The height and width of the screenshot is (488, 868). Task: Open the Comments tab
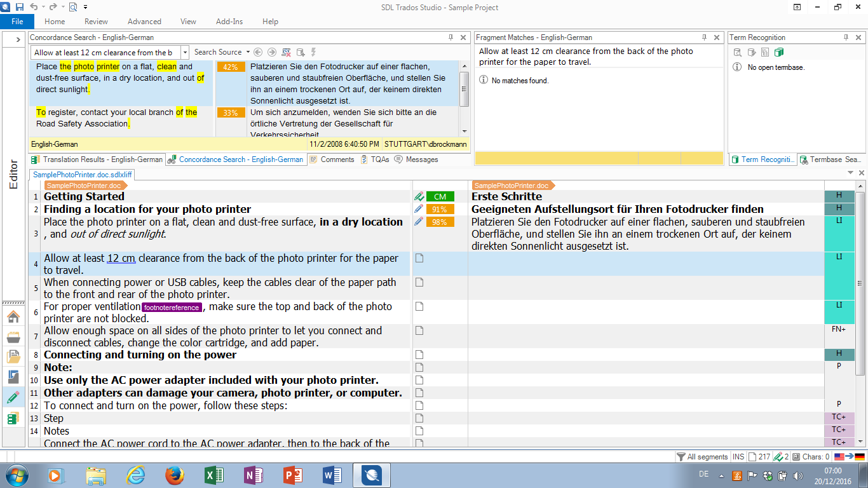point(332,159)
